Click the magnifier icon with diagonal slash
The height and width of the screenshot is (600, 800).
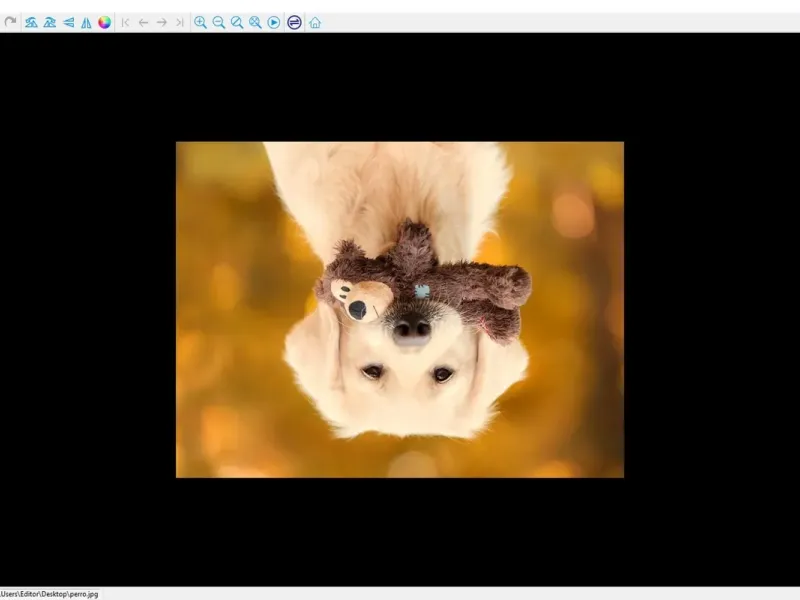pyautogui.click(x=237, y=22)
